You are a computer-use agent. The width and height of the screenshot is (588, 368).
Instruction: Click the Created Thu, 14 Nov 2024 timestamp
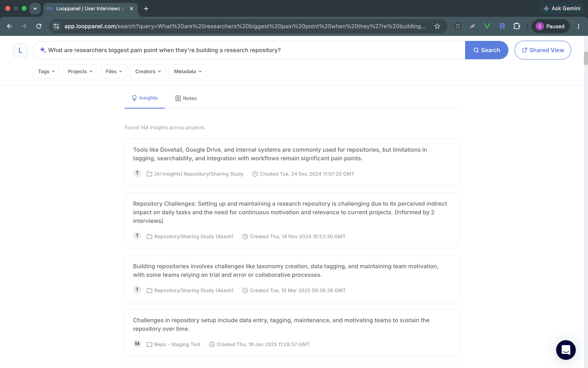coord(298,237)
